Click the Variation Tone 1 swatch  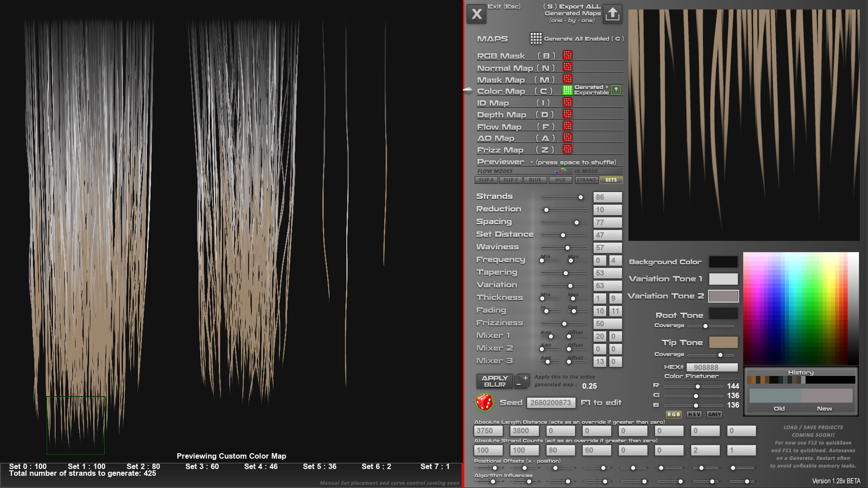click(x=723, y=279)
